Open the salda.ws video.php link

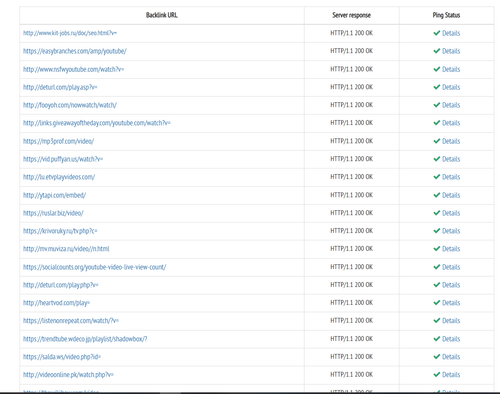62,357
